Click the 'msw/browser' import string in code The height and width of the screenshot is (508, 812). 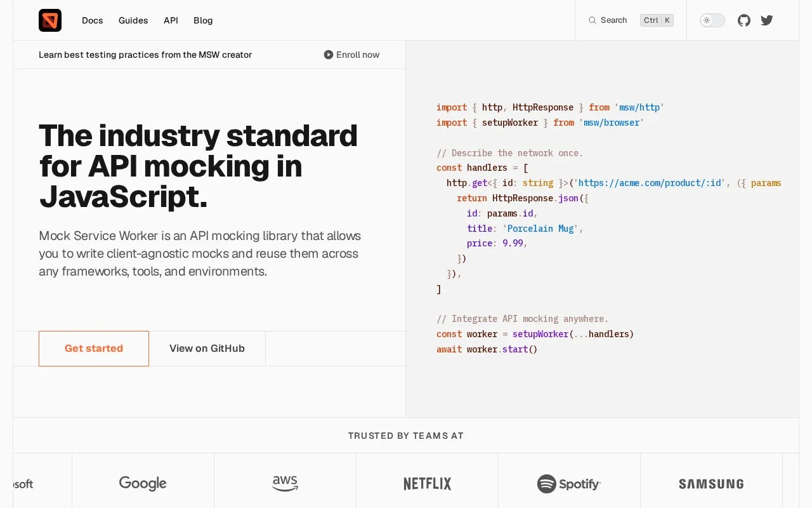coord(612,123)
